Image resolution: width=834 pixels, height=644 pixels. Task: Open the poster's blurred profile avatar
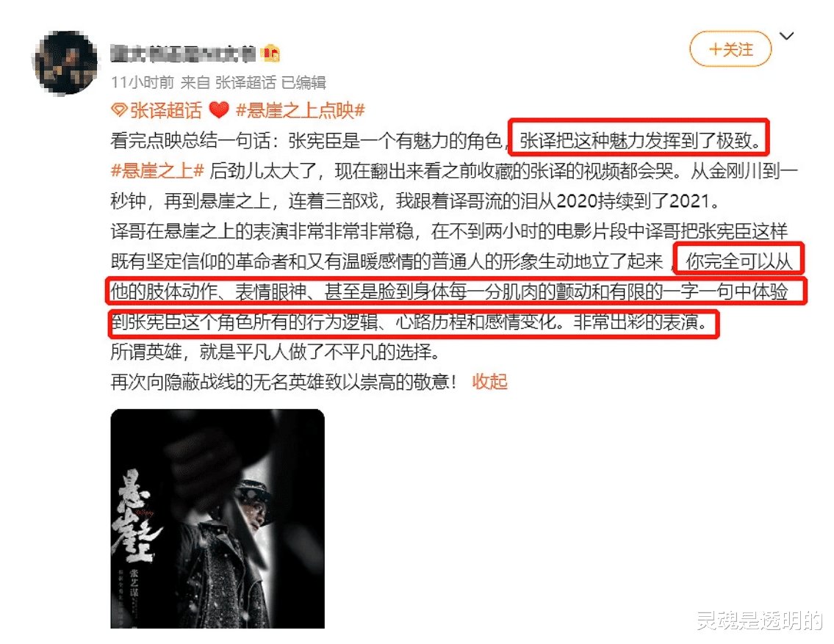click(x=65, y=62)
